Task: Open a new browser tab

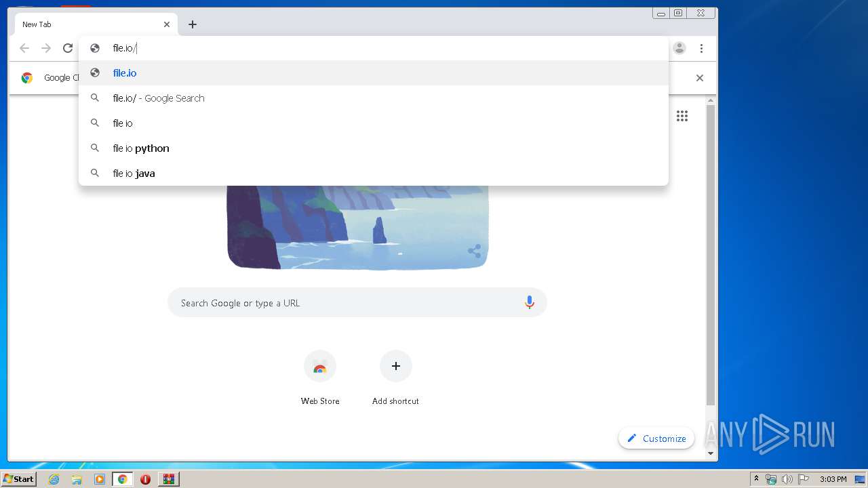Action: (193, 24)
